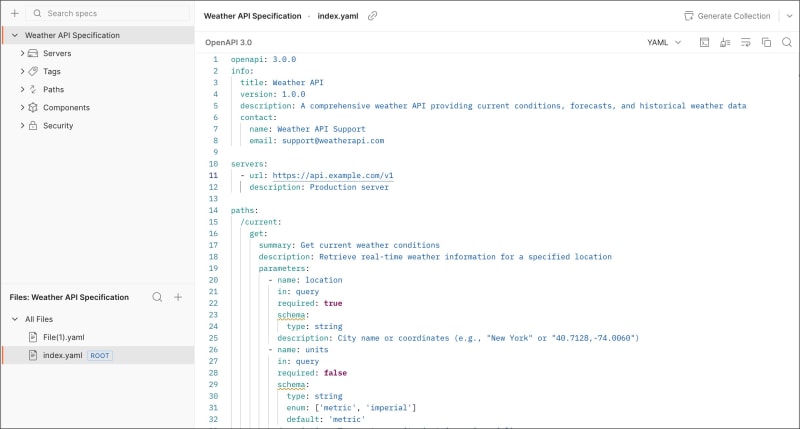Click summary: Get current weather conditions
The height and width of the screenshot is (429, 800).
(349, 245)
